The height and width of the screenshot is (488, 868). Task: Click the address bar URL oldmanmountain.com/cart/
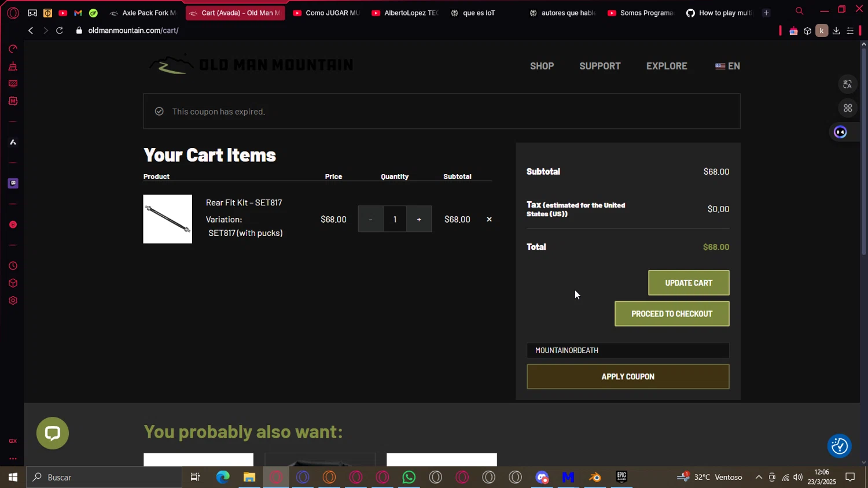pos(133,31)
